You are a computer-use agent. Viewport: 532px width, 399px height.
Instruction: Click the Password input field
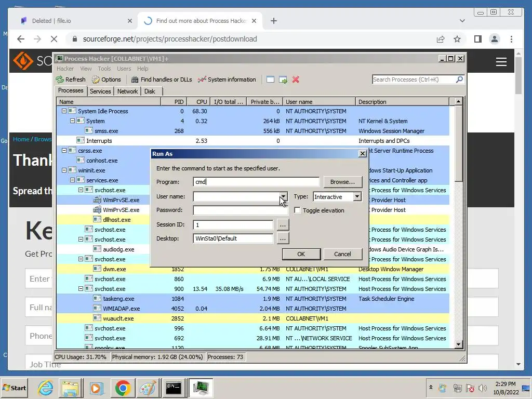click(241, 210)
